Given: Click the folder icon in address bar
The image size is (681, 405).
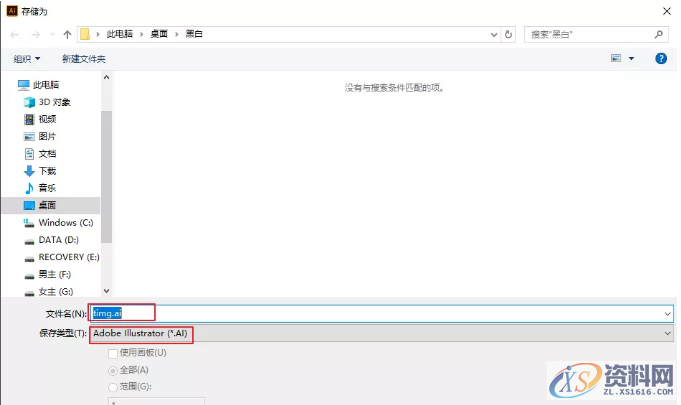Looking at the screenshot, I should [85, 34].
